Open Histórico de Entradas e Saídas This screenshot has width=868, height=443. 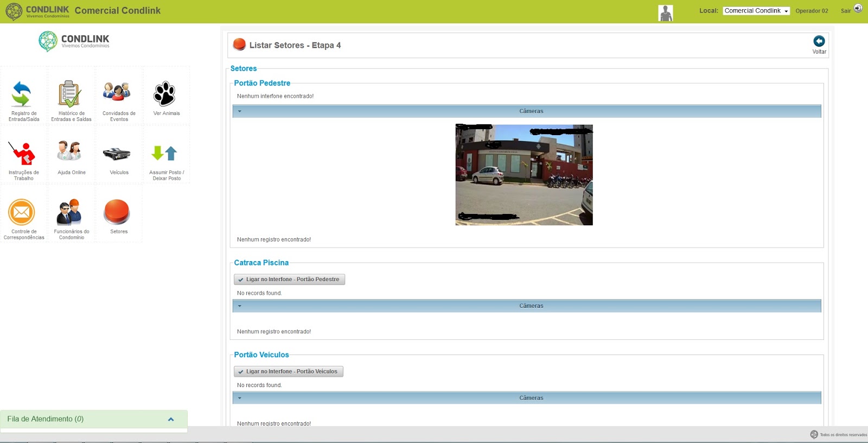pos(69,93)
